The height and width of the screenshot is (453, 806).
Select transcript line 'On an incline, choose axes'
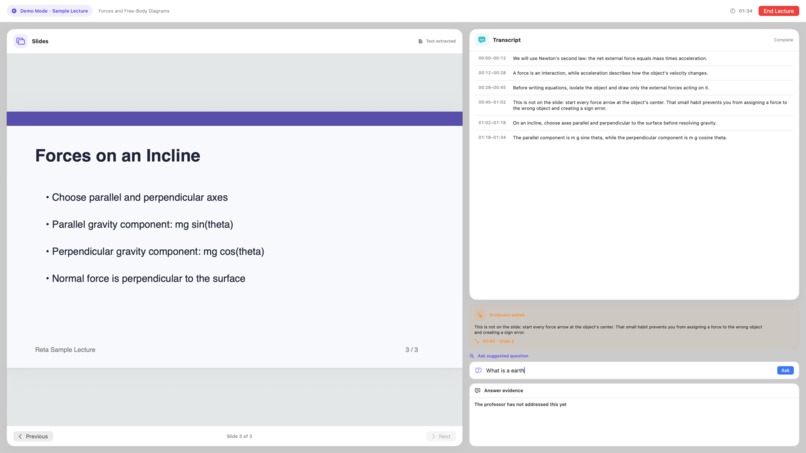pyautogui.click(x=614, y=123)
